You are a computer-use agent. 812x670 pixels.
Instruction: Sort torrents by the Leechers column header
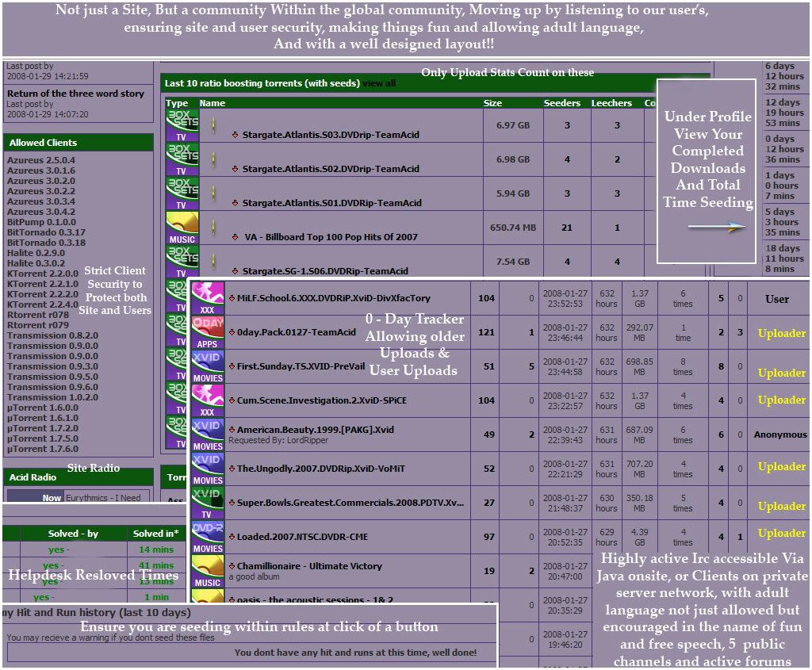pyautogui.click(x=611, y=103)
